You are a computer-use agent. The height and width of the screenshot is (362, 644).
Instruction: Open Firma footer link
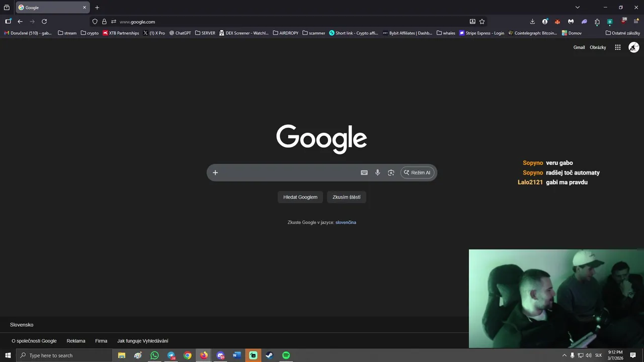[101, 341]
